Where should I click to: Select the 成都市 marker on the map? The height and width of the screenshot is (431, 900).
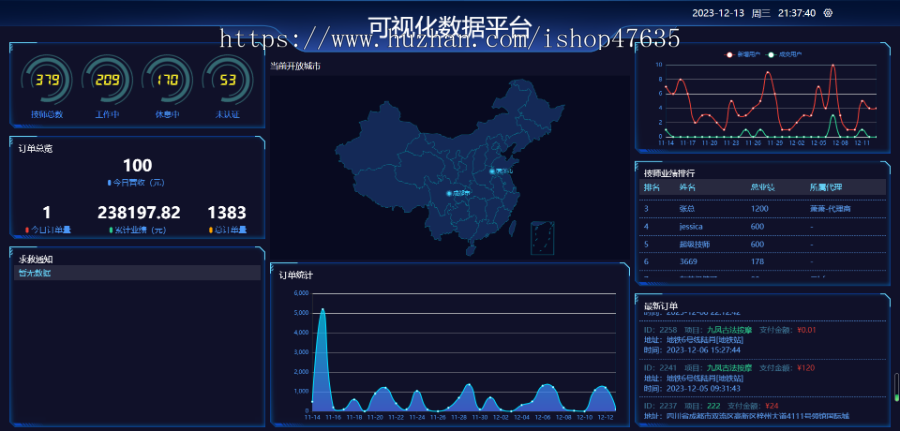(449, 193)
